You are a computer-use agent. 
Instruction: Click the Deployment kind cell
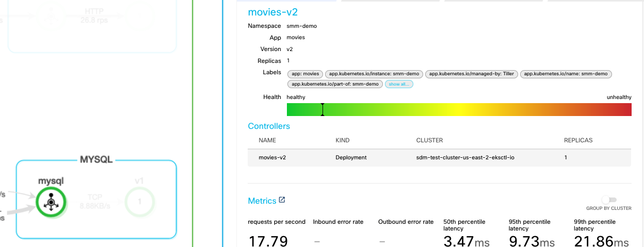(351, 157)
